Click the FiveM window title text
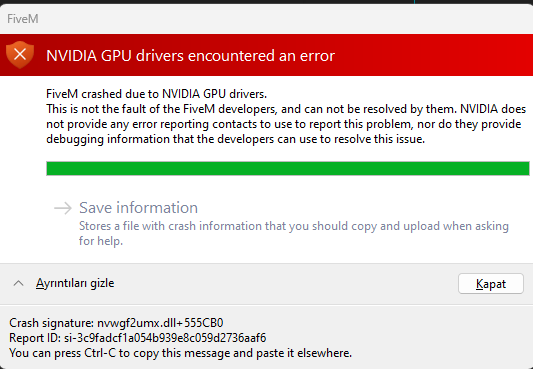 [23, 19]
